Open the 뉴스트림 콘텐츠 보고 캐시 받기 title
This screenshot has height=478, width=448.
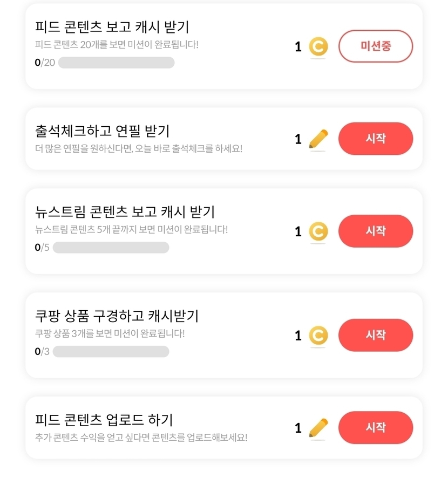pyautogui.click(x=125, y=211)
